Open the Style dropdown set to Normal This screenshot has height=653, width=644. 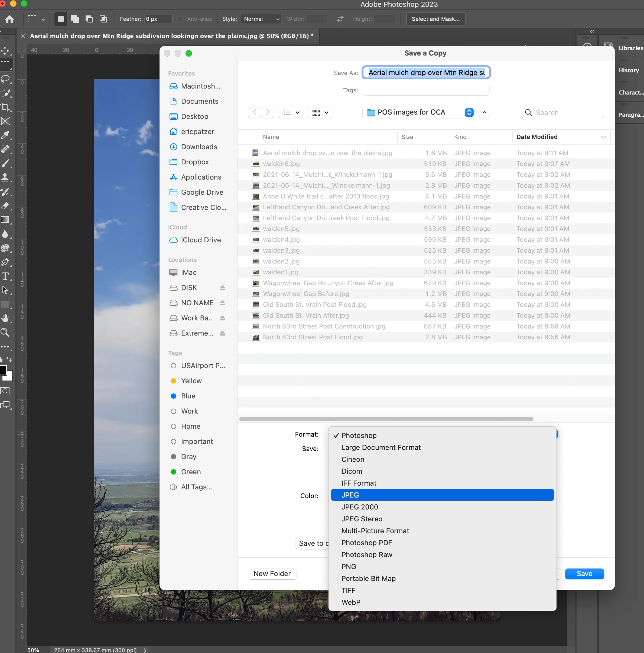[261, 19]
